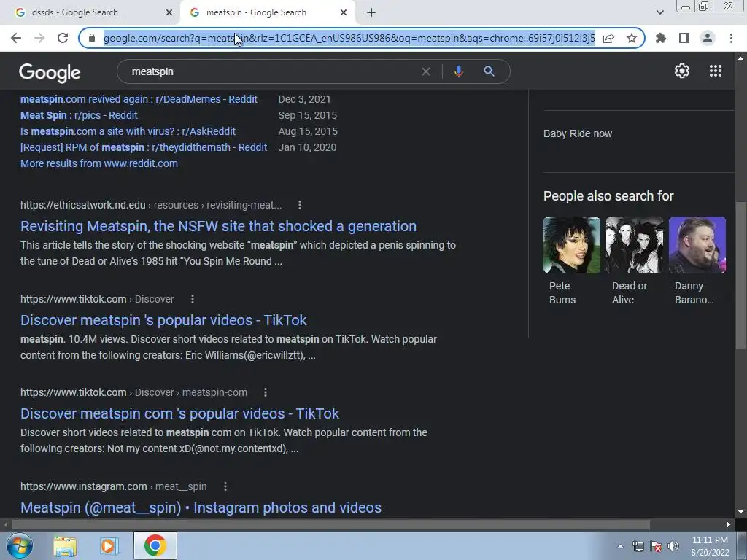
Task: View site information via lock icon
Action: pos(92,38)
